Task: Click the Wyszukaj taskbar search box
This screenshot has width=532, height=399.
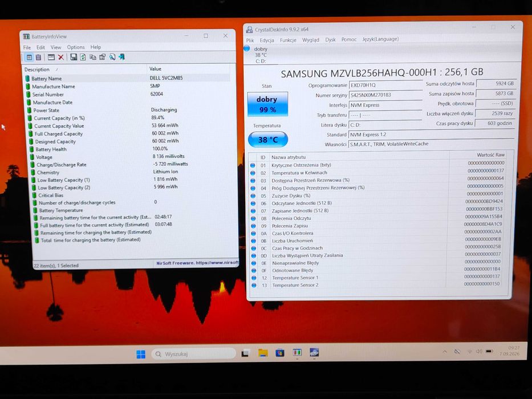Action: (x=193, y=354)
